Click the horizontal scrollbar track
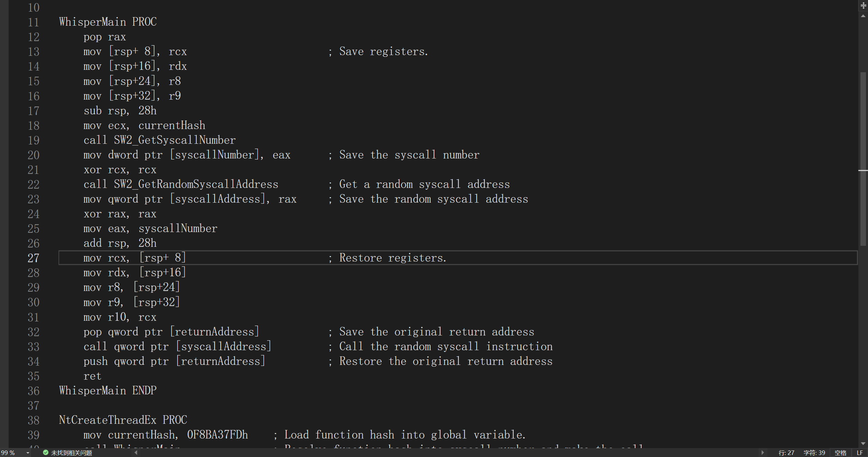The width and height of the screenshot is (868, 457). click(445, 453)
